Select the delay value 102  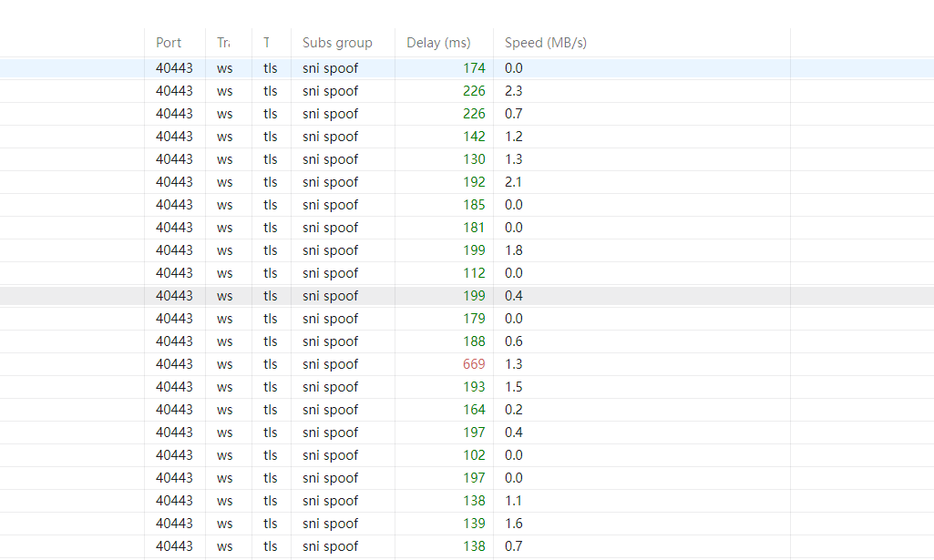click(474, 455)
